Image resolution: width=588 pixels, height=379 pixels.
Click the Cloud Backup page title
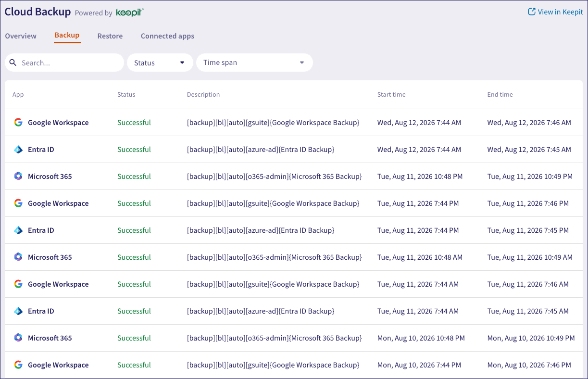[38, 12]
